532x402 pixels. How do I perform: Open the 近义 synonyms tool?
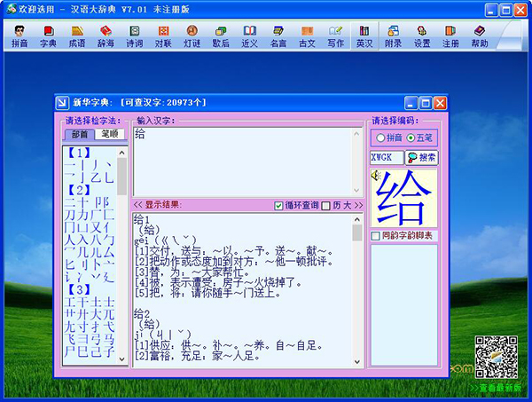[x=250, y=36]
